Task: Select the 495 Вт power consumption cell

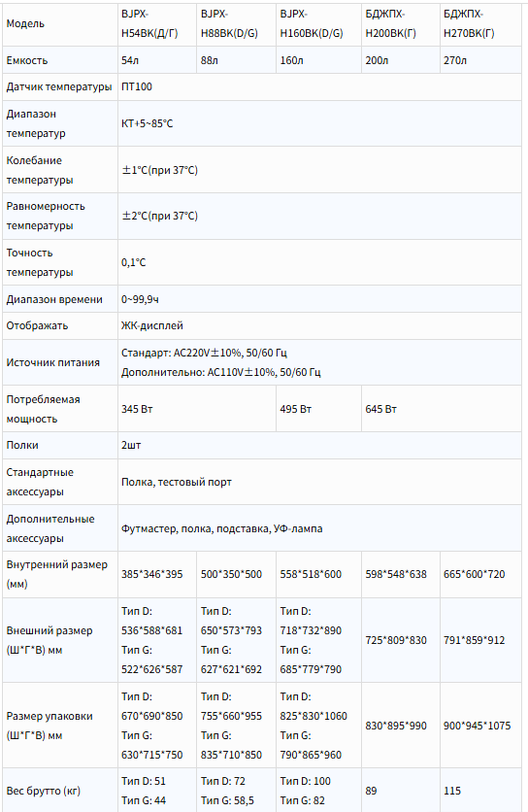Action: tap(318, 409)
